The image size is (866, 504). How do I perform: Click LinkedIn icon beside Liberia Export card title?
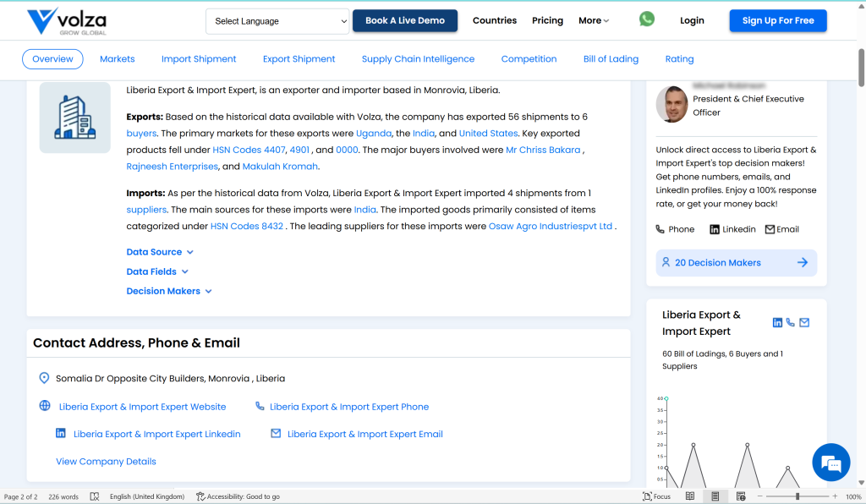point(777,322)
